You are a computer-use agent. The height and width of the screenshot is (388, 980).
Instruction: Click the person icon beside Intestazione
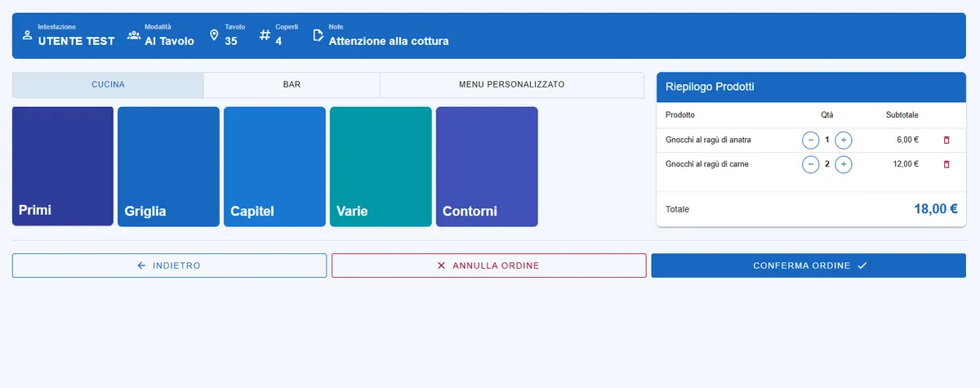tap(27, 35)
